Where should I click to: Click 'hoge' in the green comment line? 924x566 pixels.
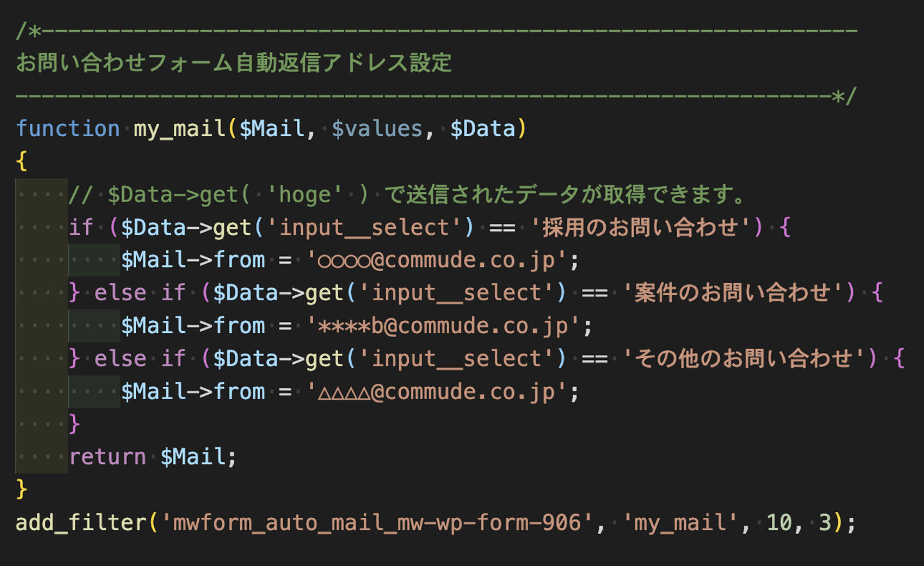(305, 194)
